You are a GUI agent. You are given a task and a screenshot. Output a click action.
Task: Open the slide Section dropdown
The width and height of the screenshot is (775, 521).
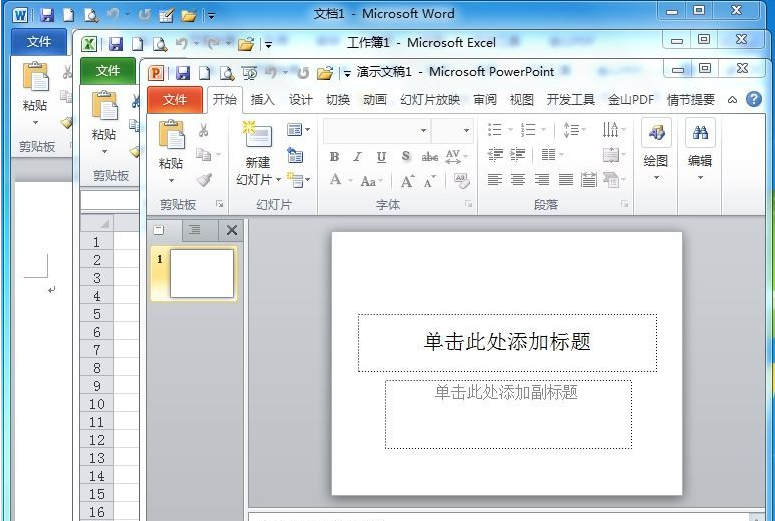pos(299,180)
